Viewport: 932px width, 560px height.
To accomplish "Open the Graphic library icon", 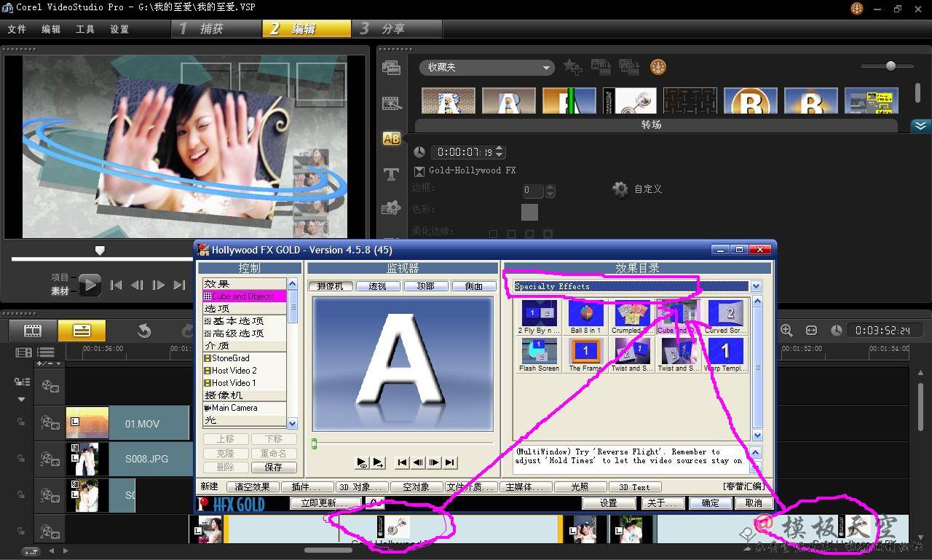I will pyautogui.click(x=391, y=208).
